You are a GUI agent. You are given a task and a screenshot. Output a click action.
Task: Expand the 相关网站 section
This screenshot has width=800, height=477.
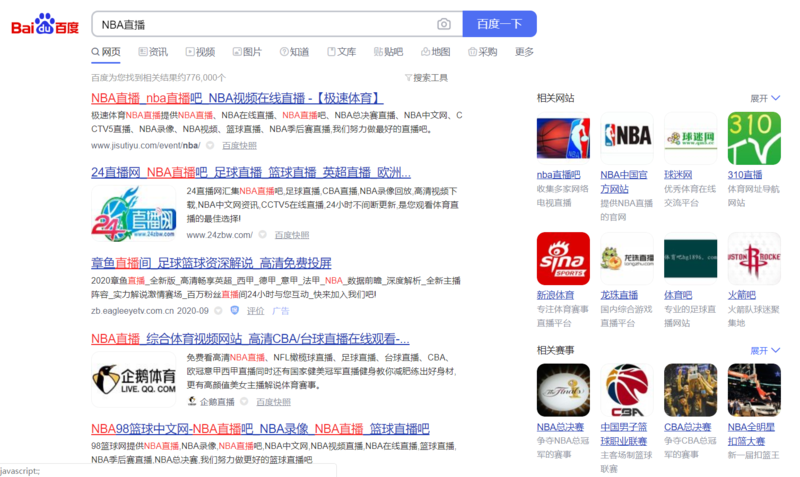point(765,98)
